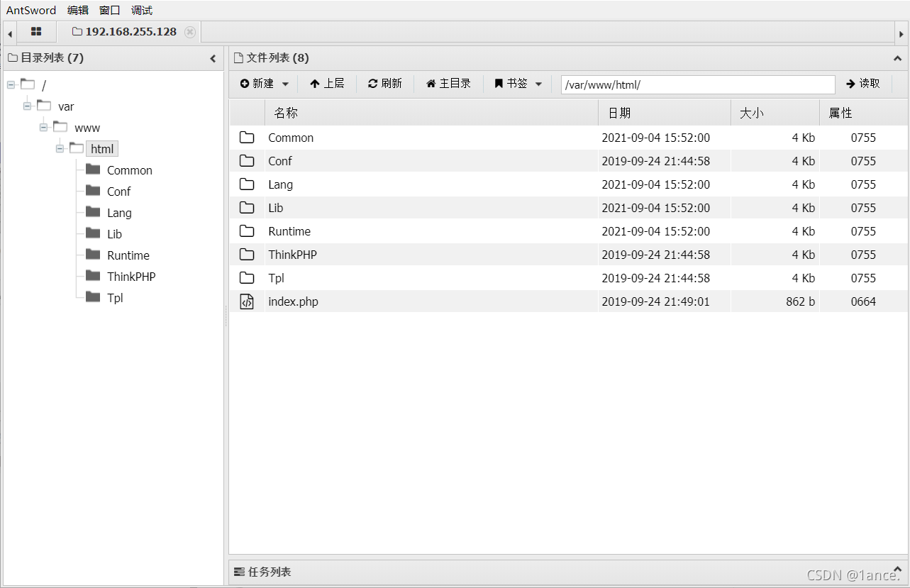Click the 读取 button
The image size is (910, 588).
pyautogui.click(x=863, y=84)
